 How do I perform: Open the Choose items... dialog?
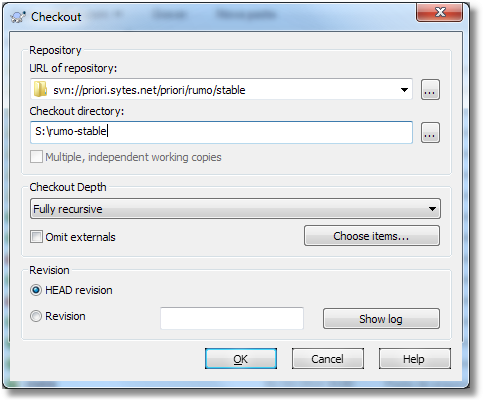[372, 236]
